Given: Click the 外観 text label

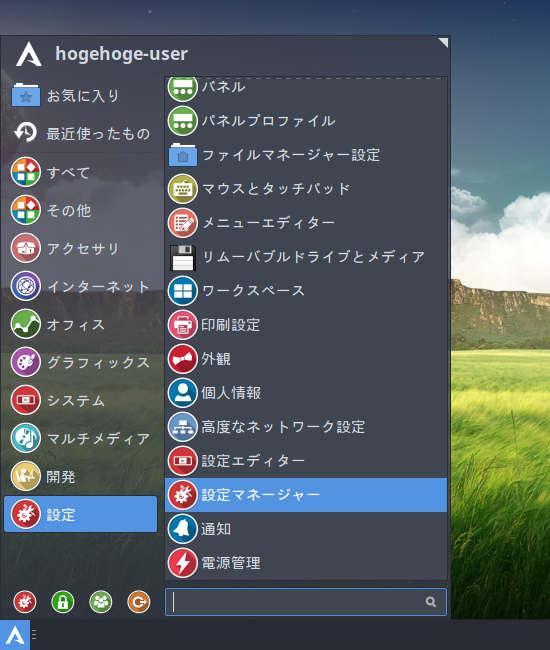Looking at the screenshot, I should (x=216, y=359).
